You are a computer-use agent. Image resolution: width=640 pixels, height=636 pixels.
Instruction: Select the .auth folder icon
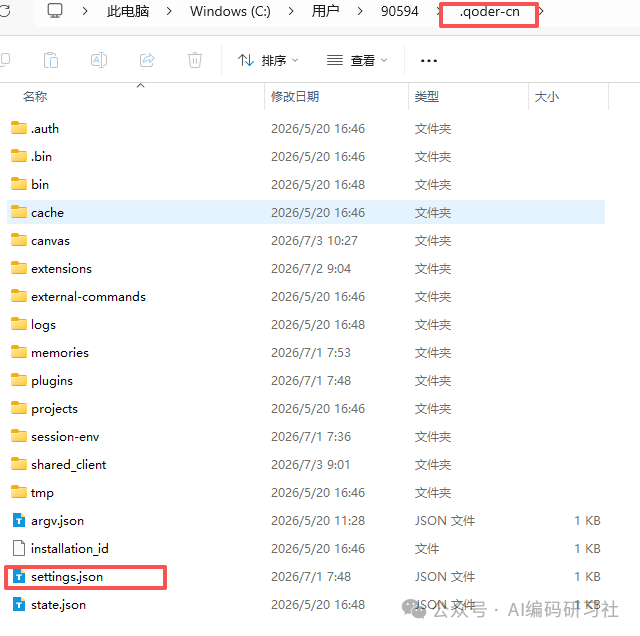[x=19, y=128]
